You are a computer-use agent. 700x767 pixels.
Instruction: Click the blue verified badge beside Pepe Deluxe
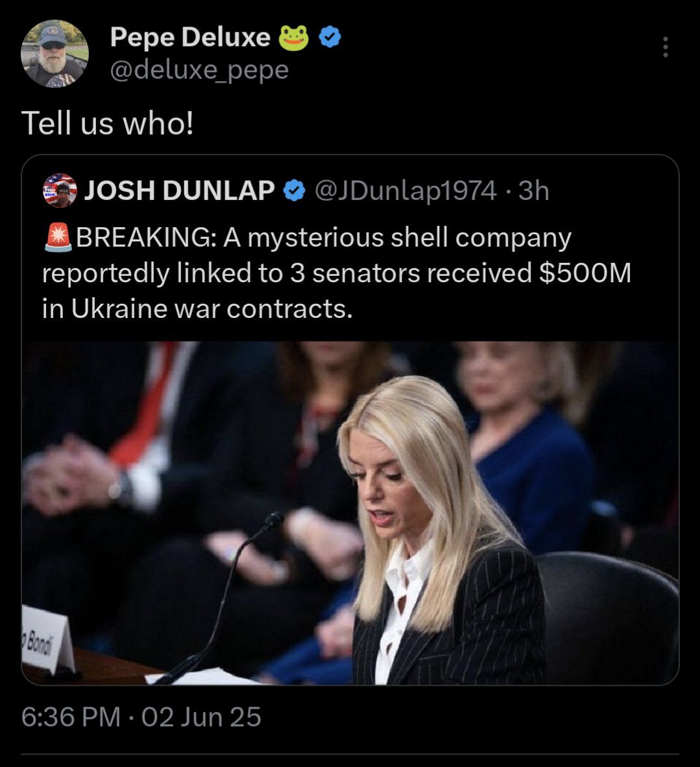(x=331, y=38)
